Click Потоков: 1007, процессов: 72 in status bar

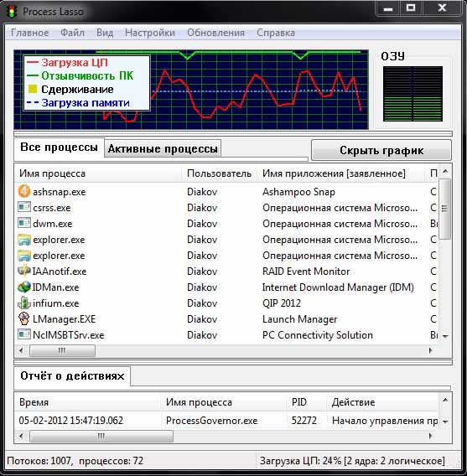point(75,461)
